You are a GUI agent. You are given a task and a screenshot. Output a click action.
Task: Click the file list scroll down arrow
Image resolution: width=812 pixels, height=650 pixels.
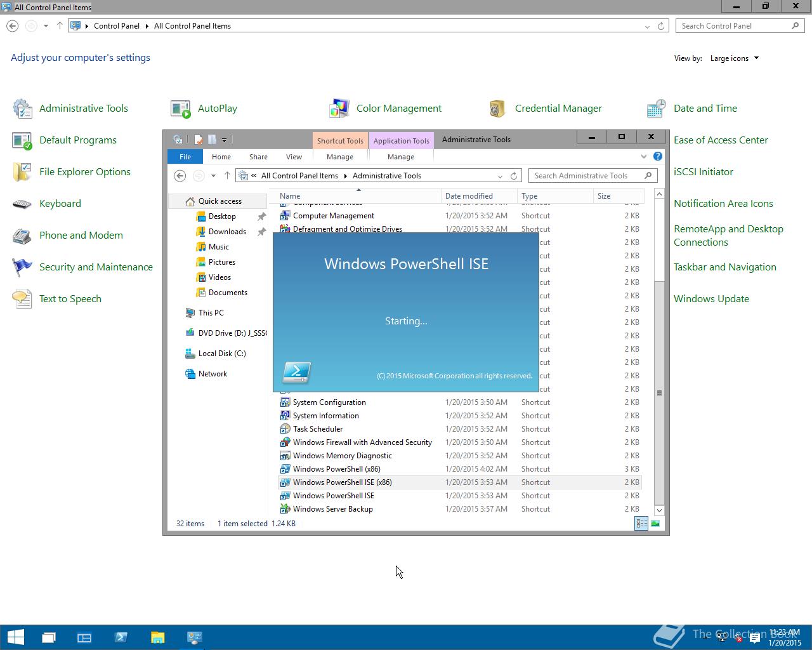coord(659,510)
